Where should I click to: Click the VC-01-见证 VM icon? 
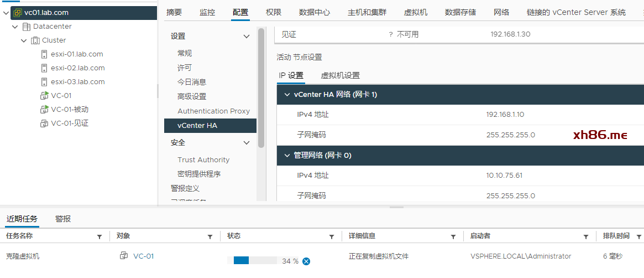pos(44,123)
